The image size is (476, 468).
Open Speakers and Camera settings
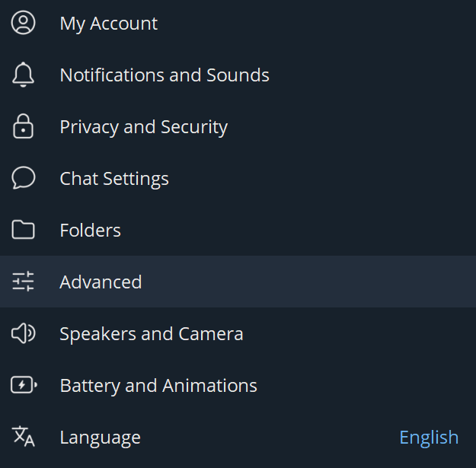tap(152, 334)
